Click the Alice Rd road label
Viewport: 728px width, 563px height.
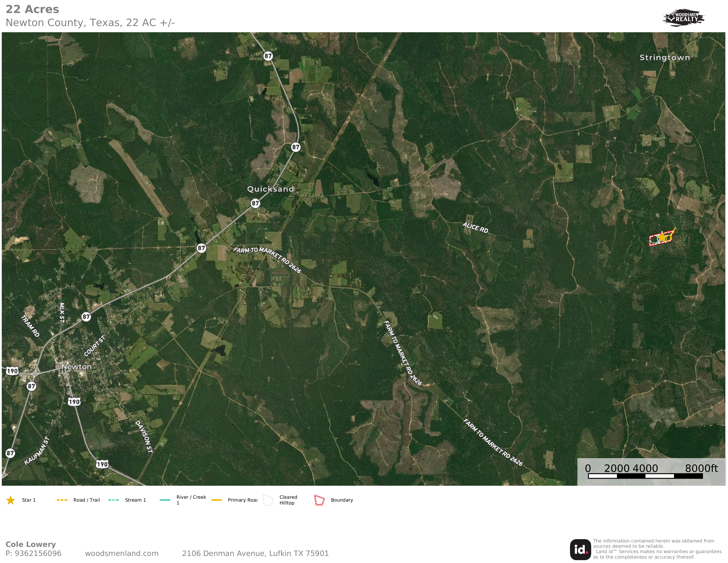[x=475, y=228]
